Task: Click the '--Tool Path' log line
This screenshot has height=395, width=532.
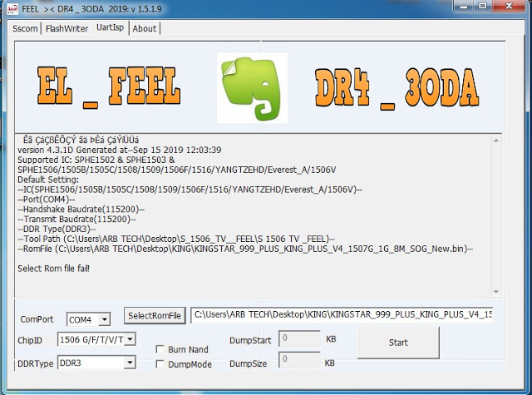Action: point(176,239)
